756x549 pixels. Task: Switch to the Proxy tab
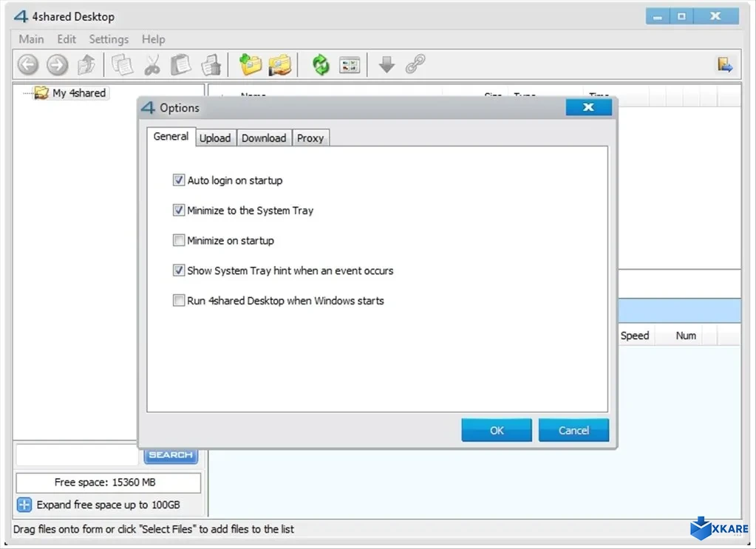pos(310,138)
